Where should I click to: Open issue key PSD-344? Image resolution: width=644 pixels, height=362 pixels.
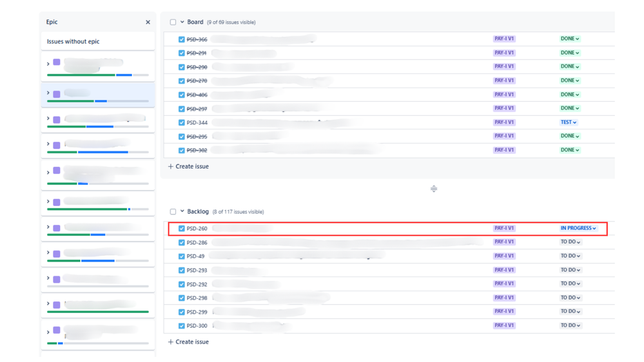click(197, 122)
